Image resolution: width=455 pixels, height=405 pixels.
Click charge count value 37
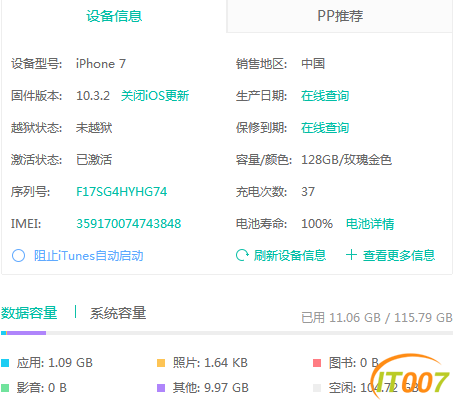click(308, 192)
